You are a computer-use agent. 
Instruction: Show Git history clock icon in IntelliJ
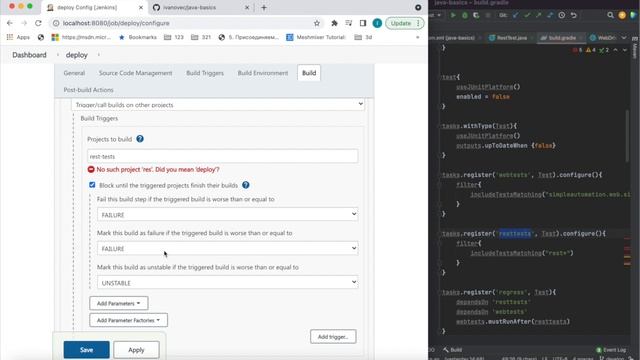562,15
